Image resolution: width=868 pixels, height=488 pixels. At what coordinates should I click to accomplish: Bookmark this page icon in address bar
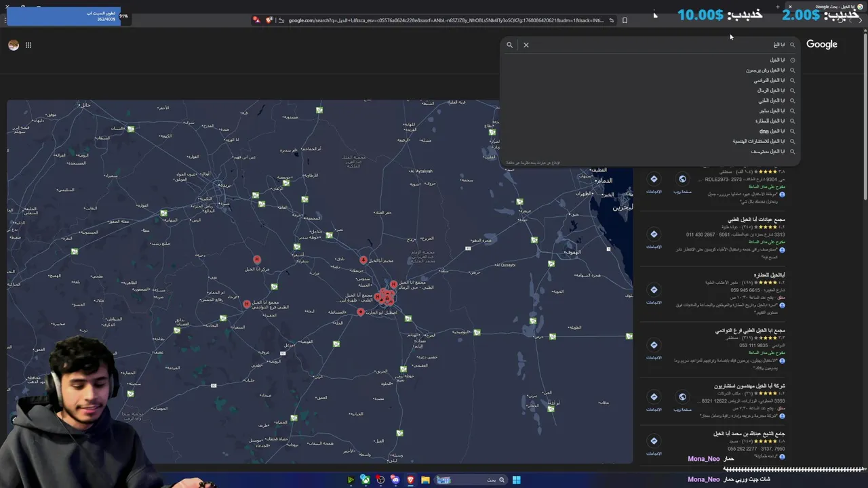[625, 20]
